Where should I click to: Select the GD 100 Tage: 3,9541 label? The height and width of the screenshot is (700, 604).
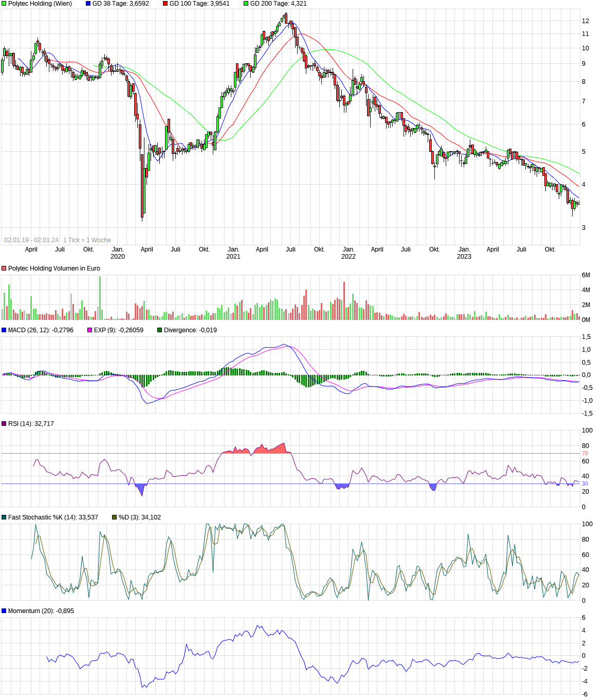[199, 4]
